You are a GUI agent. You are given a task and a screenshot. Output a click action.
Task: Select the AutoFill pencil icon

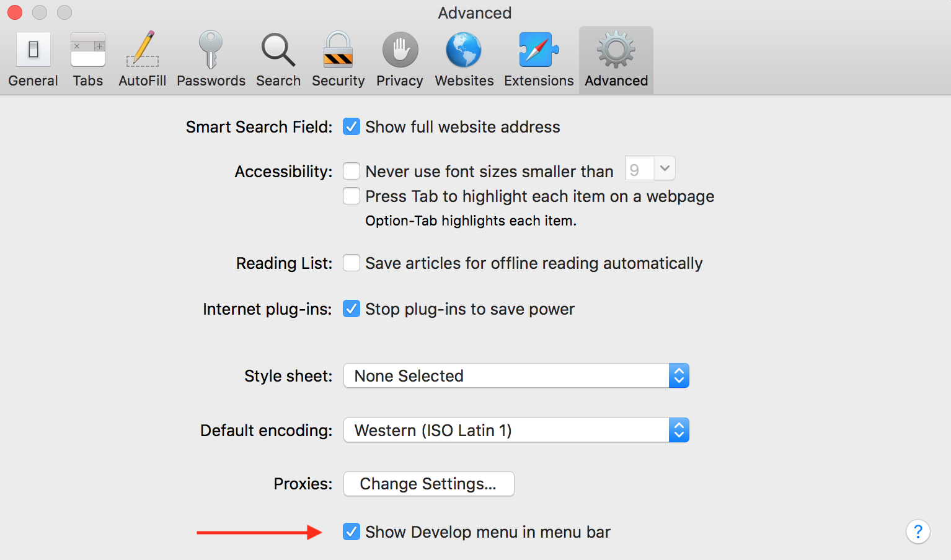click(143, 50)
